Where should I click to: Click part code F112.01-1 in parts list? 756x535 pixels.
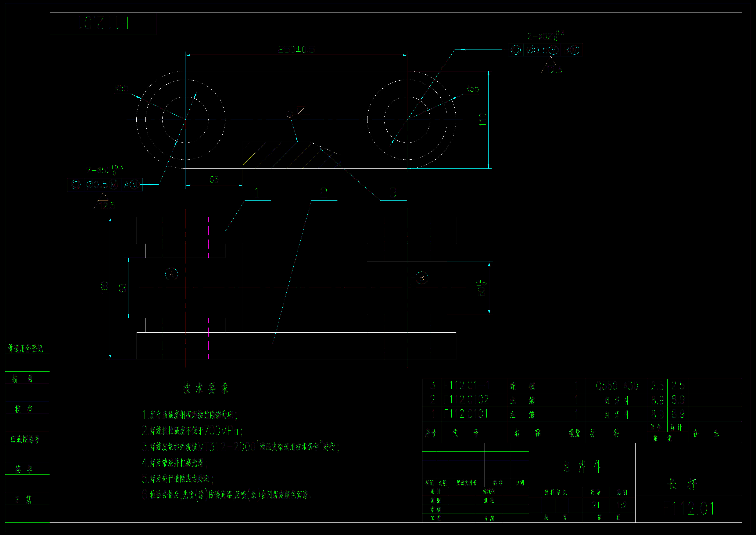coord(467,385)
